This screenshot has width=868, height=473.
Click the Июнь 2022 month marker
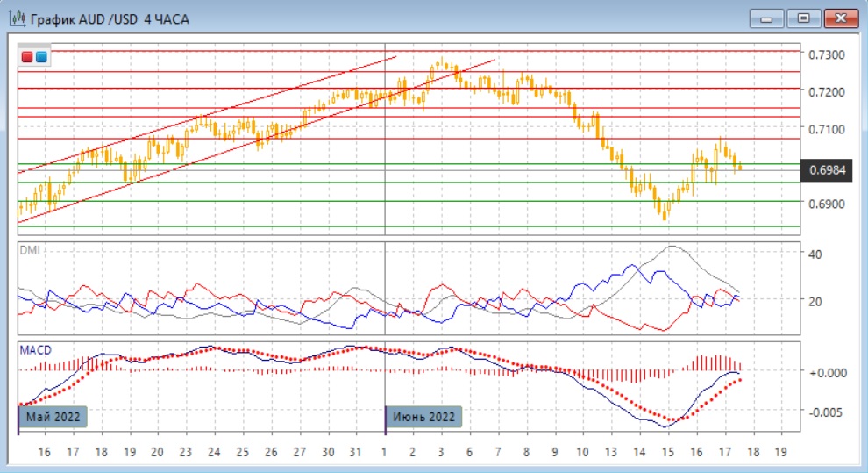click(x=423, y=417)
